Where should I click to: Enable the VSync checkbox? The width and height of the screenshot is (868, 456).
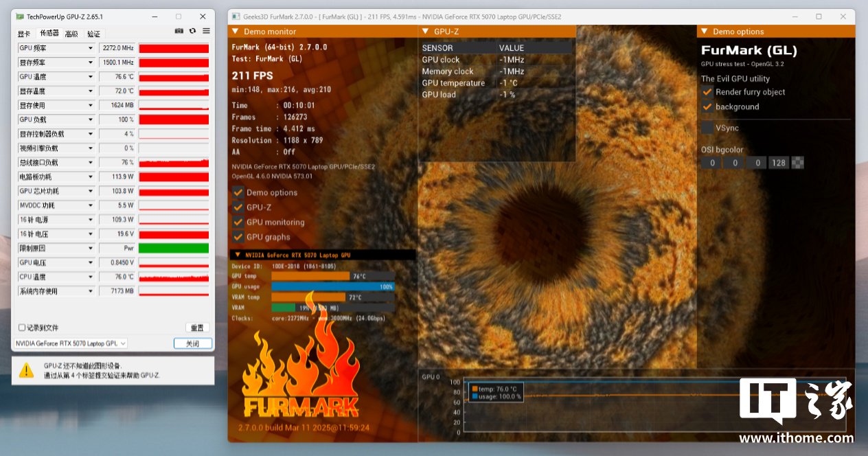point(707,128)
